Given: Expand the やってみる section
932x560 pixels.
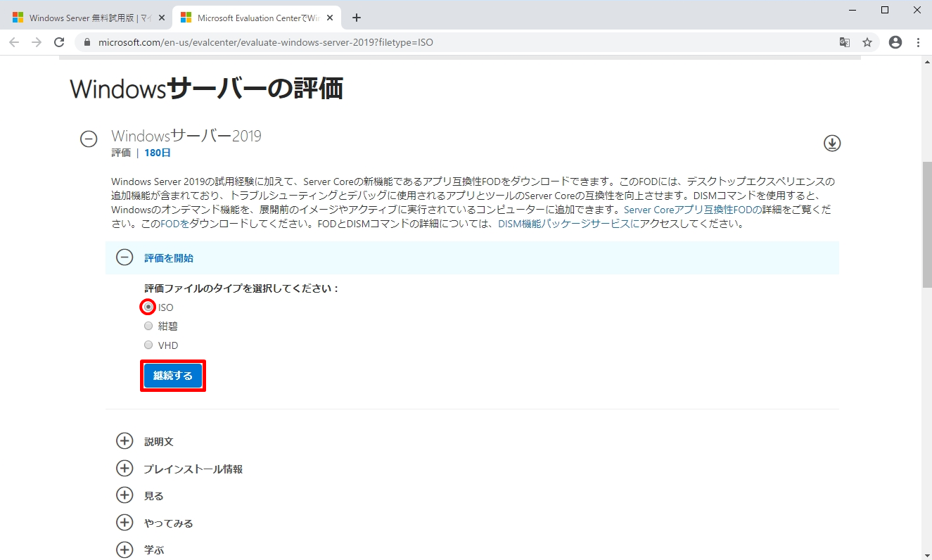Looking at the screenshot, I should (125, 523).
